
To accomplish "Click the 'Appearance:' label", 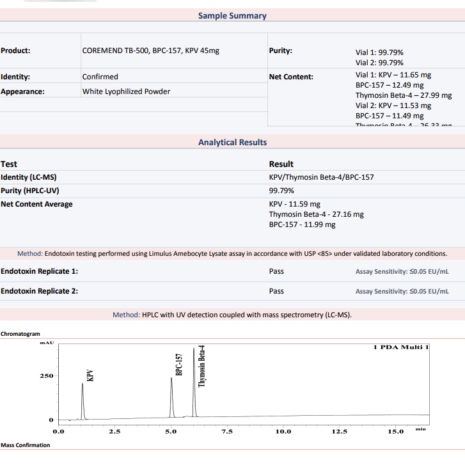I will [x=22, y=91].
